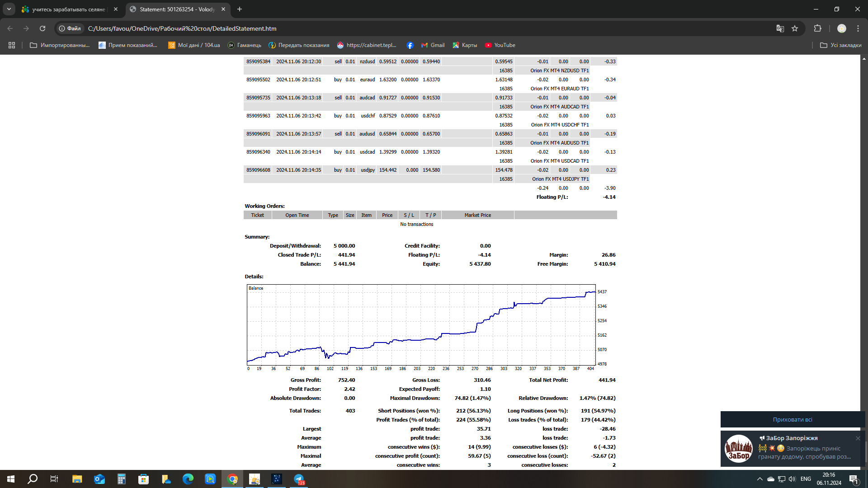Click the Chrome reload page icon
This screenshot has width=868, height=488.
[42, 28]
